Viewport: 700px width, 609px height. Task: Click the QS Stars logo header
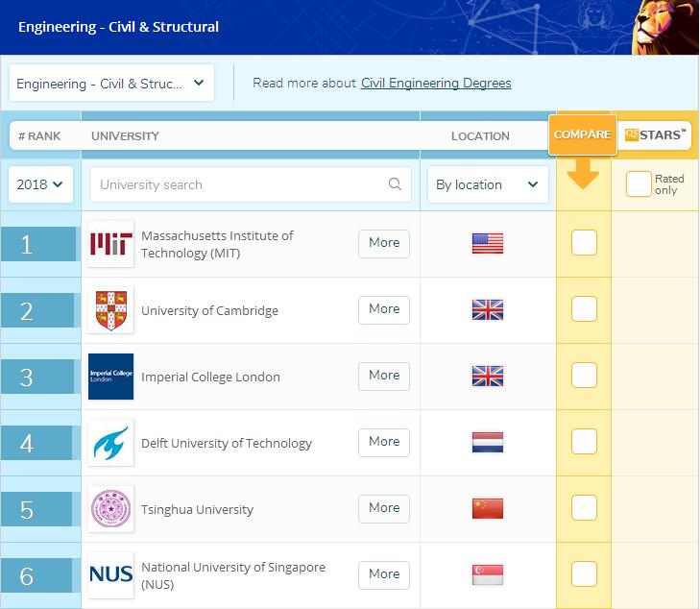[x=655, y=134]
